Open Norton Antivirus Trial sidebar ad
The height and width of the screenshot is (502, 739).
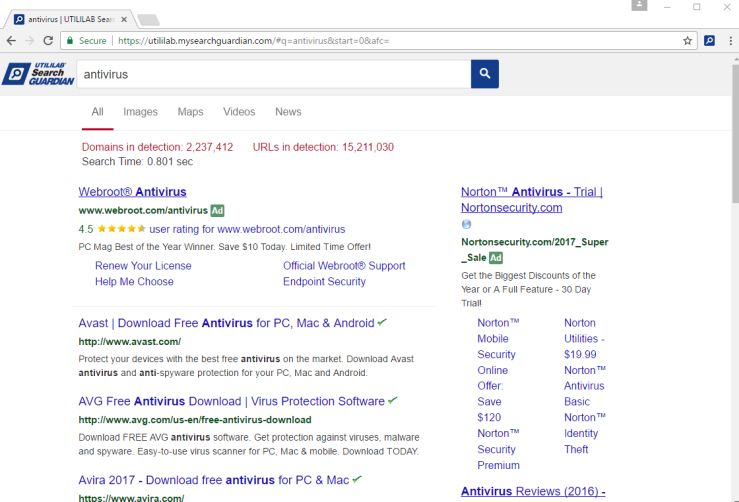532,200
